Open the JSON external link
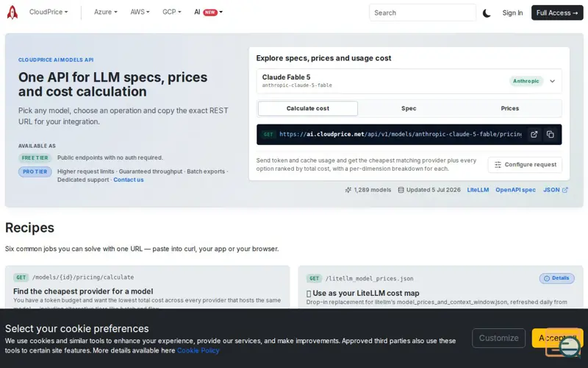The width and height of the screenshot is (588, 368). coord(556,190)
